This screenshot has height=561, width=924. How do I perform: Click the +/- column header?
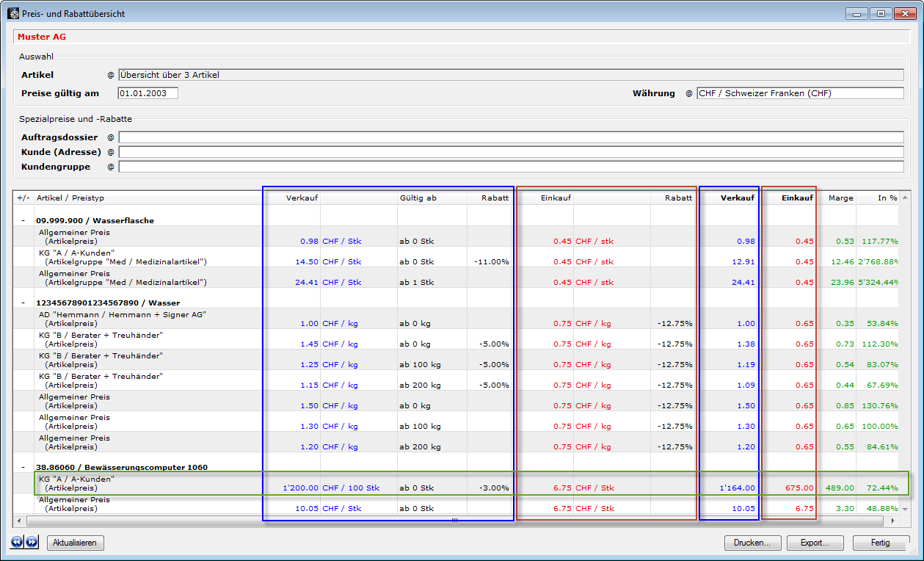pos(23,198)
